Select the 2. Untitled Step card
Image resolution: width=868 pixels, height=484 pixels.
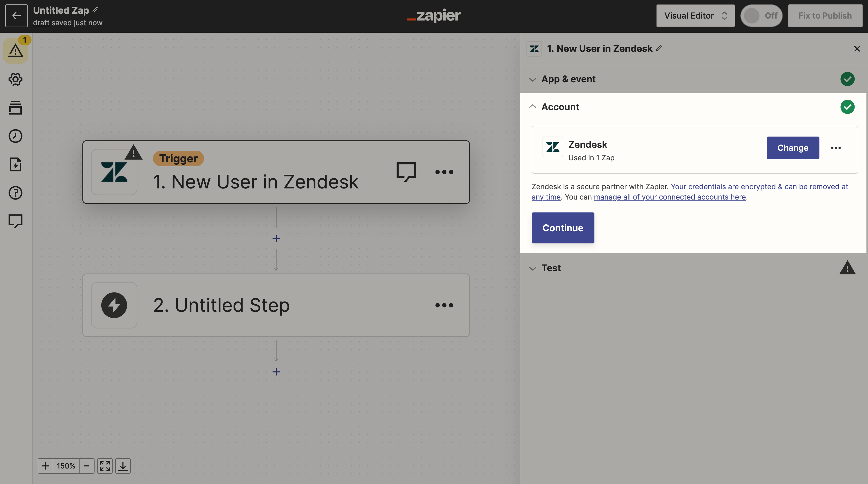point(276,305)
